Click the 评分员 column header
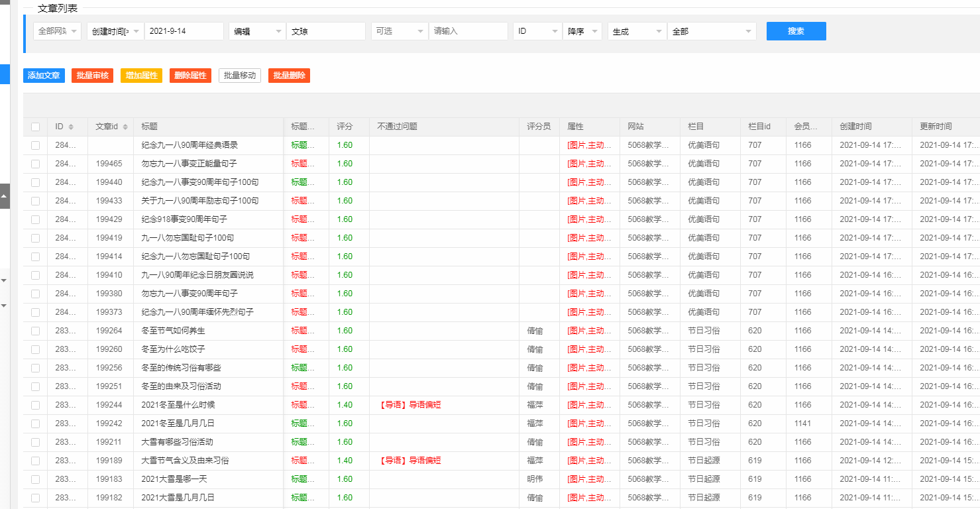Screen dimensions: 980x509 (x=539, y=127)
